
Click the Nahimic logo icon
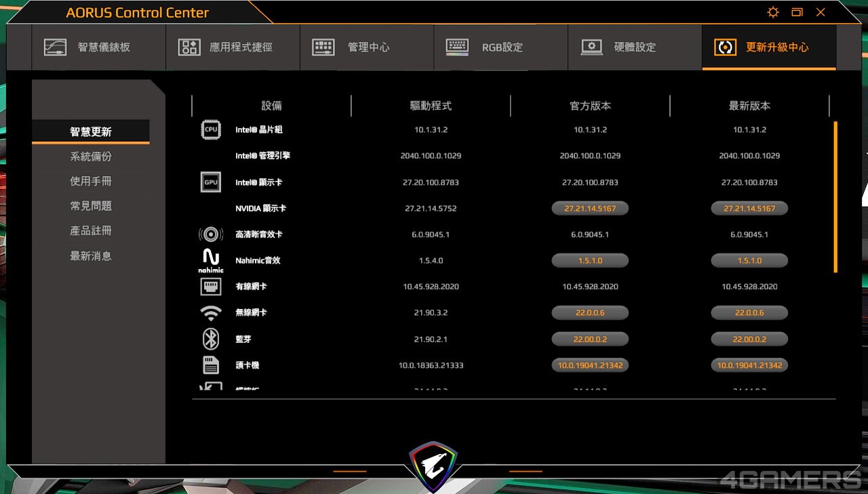pyautogui.click(x=211, y=261)
